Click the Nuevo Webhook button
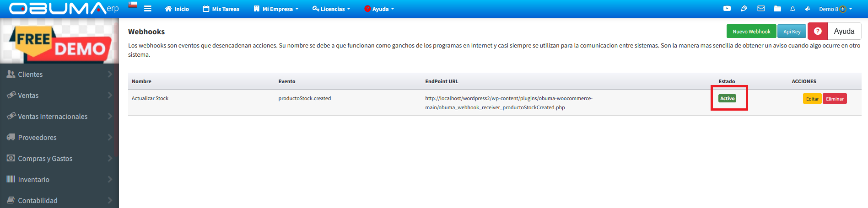Image resolution: width=868 pixels, height=208 pixels. pyautogui.click(x=751, y=32)
